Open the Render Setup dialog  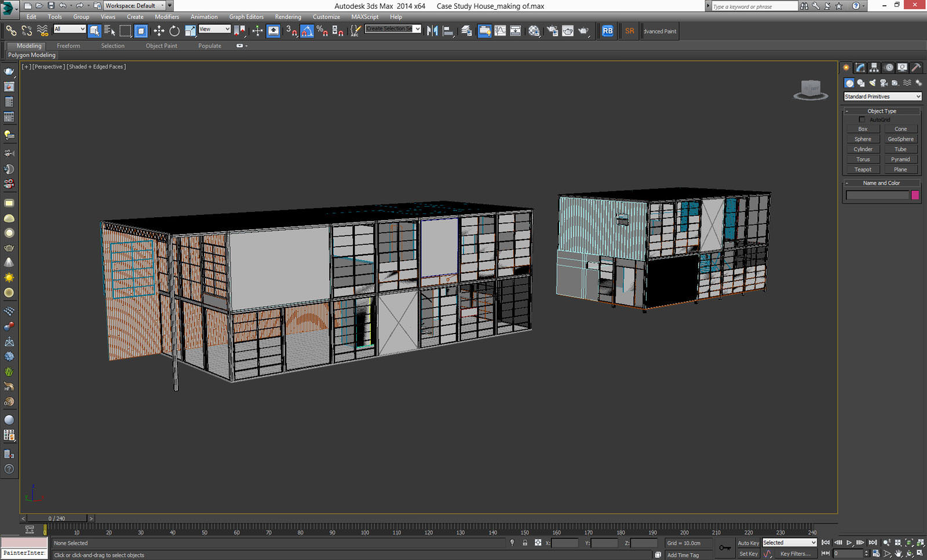coord(552,31)
